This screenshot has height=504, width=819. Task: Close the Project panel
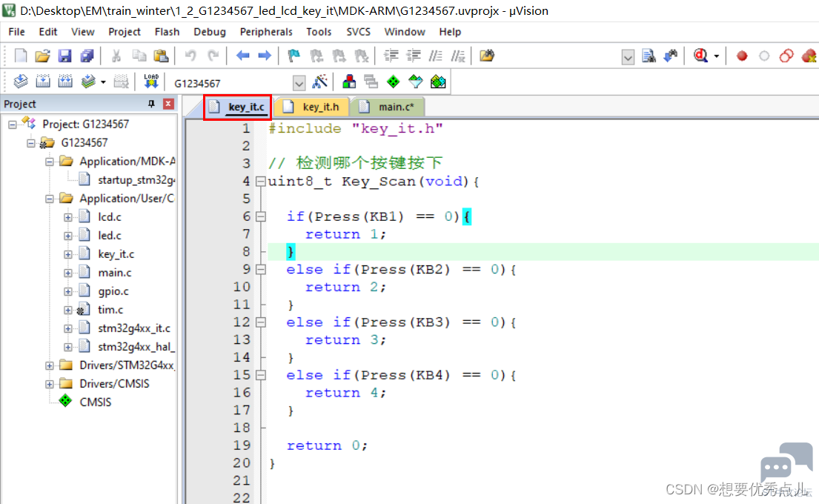[x=168, y=104]
